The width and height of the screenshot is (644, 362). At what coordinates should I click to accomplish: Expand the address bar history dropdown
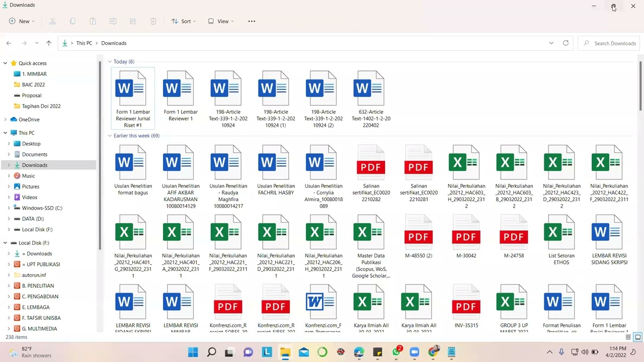click(551, 43)
